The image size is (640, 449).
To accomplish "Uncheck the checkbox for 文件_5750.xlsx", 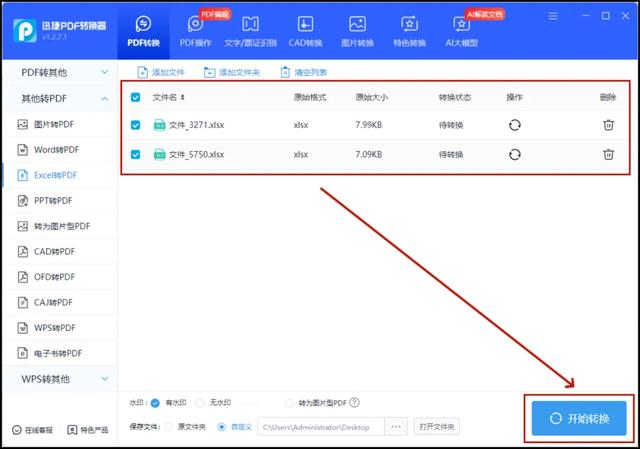I will (136, 154).
